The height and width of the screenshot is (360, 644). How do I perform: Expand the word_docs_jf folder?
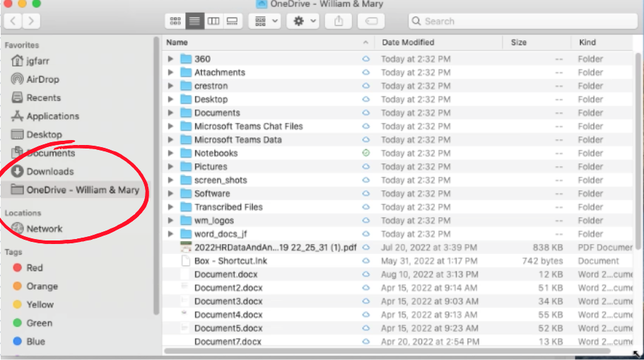tap(170, 234)
